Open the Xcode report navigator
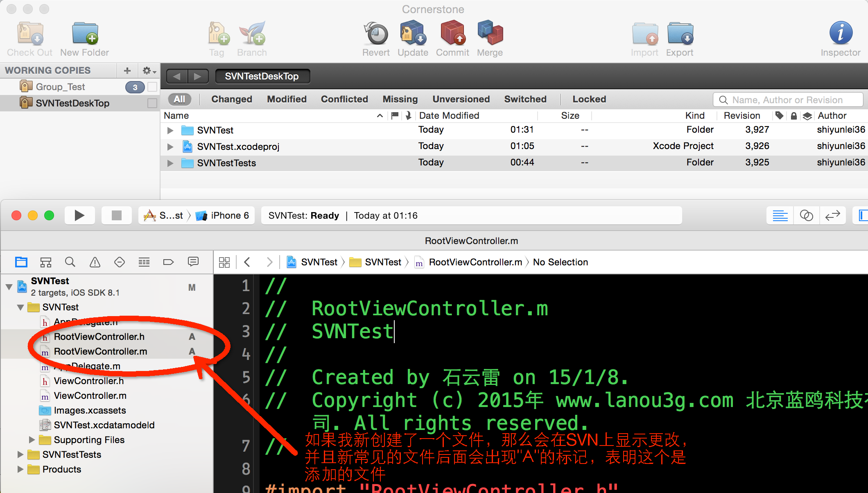868x493 pixels. (x=193, y=262)
